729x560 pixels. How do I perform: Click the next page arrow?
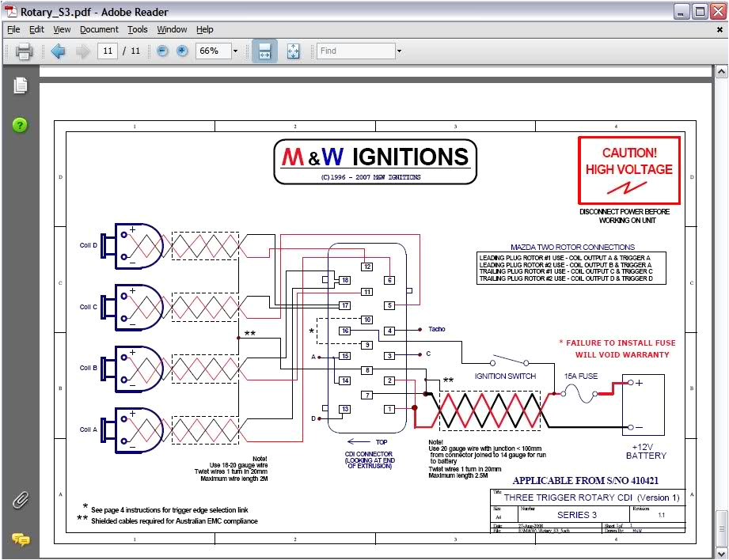[x=82, y=51]
